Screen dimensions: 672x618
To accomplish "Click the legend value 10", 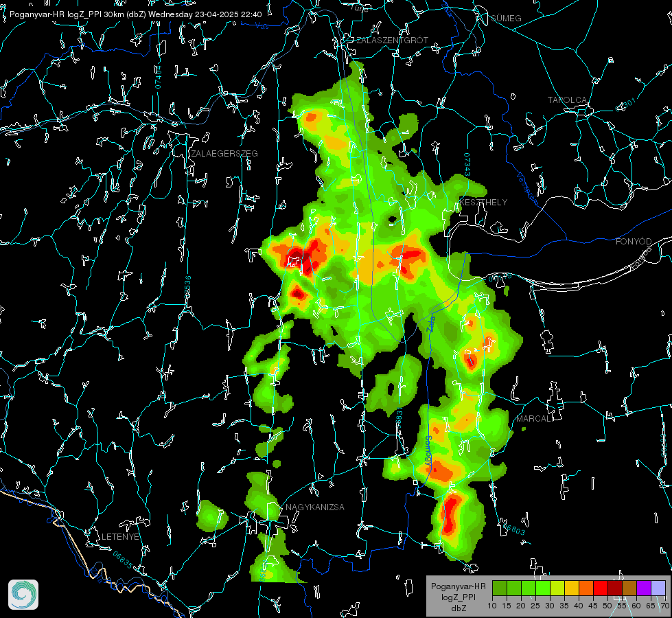I will (x=492, y=606).
